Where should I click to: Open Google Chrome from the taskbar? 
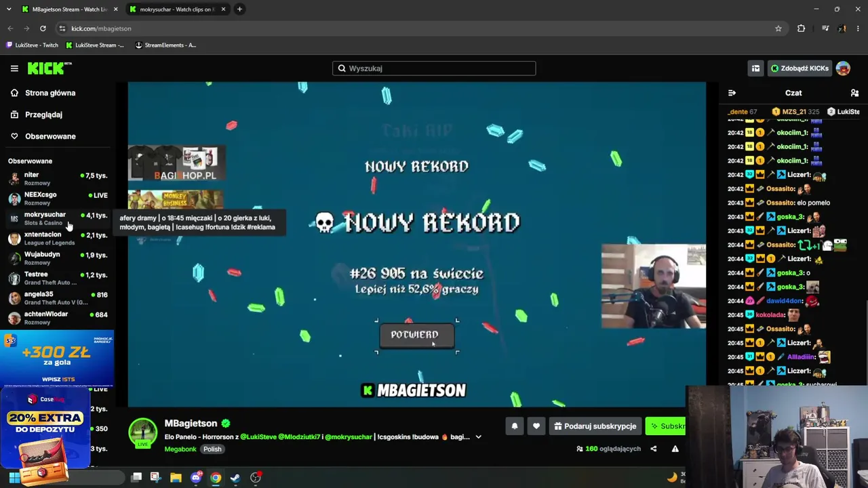(216, 478)
